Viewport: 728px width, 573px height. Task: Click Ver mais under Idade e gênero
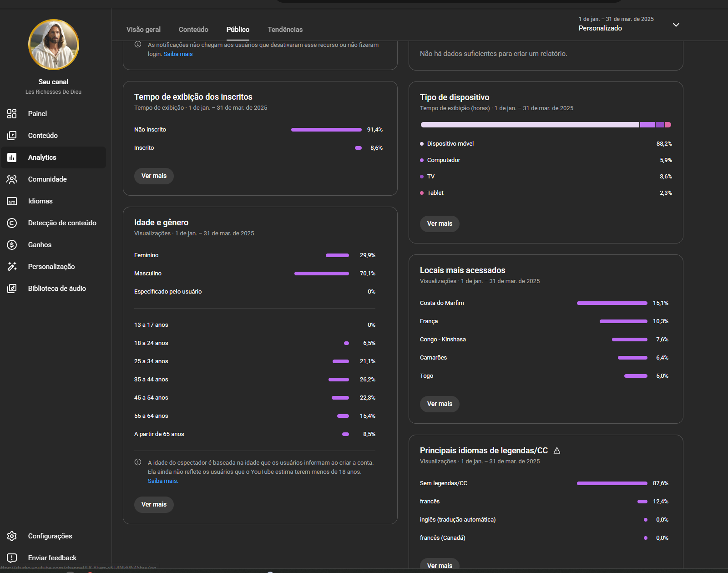pos(154,504)
